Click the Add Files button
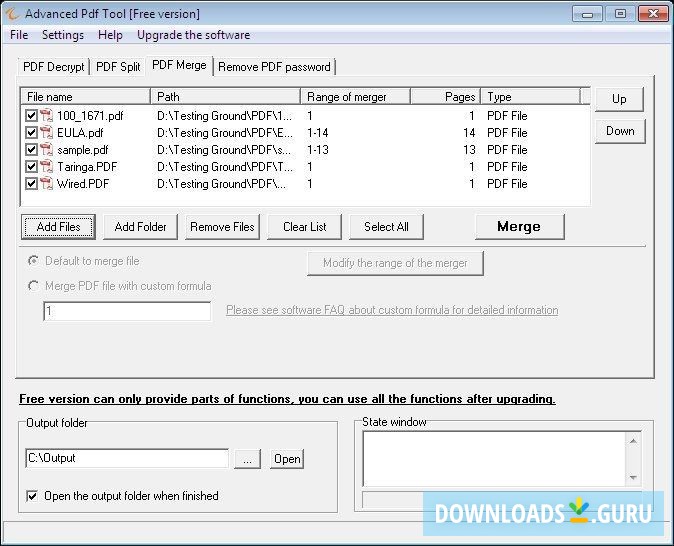 point(58,227)
